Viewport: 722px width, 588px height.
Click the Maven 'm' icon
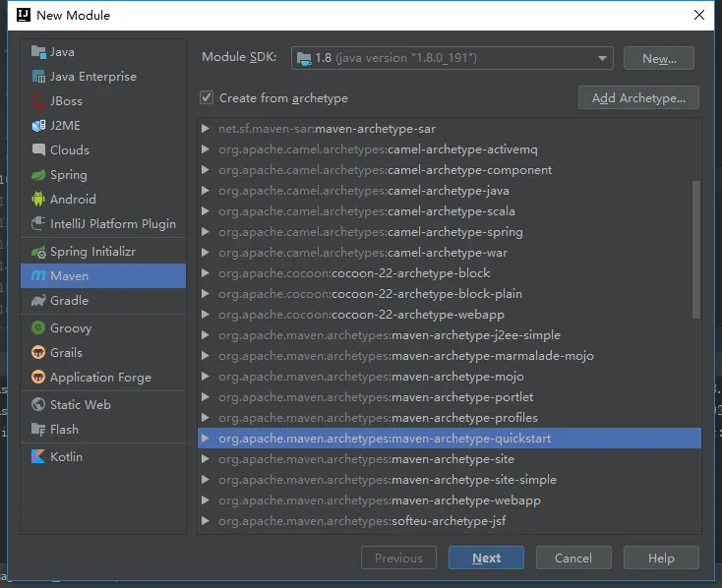(38, 276)
